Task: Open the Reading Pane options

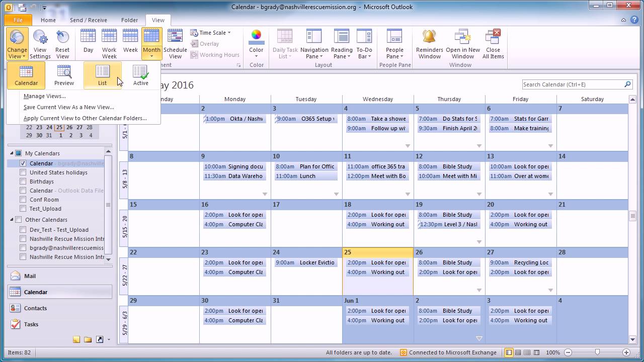Action: point(342,44)
